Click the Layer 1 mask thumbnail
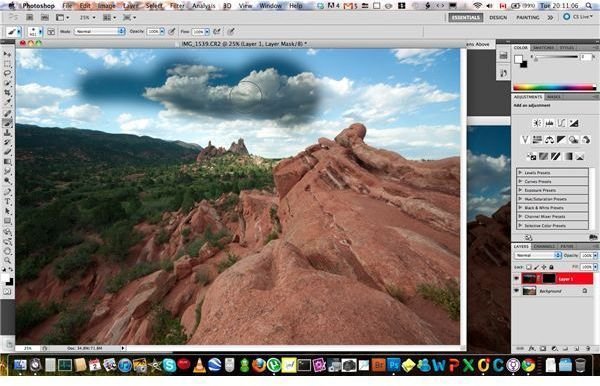The image size is (600, 386). click(x=549, y=279)
